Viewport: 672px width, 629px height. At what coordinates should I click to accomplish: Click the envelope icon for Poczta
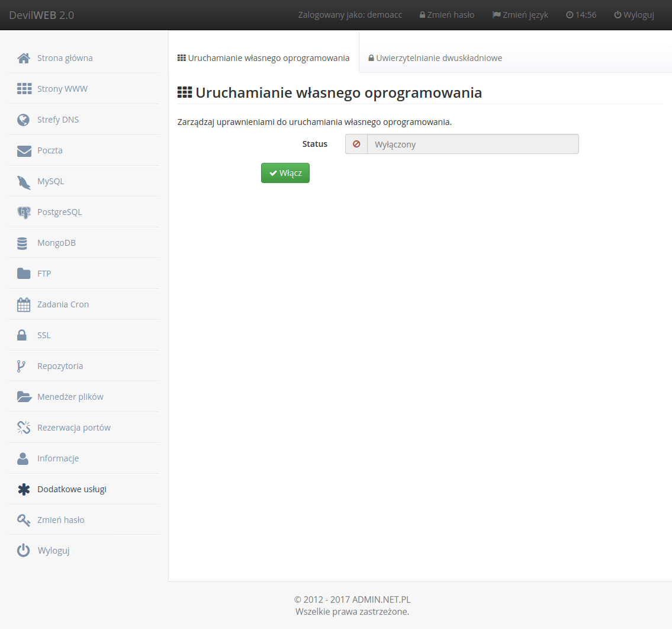coord(24,150)
